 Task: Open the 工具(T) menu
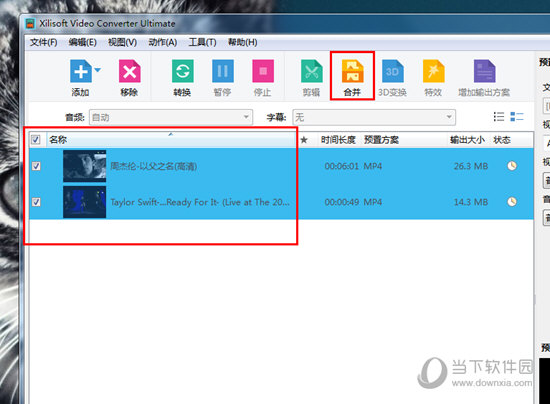(202, 42)
